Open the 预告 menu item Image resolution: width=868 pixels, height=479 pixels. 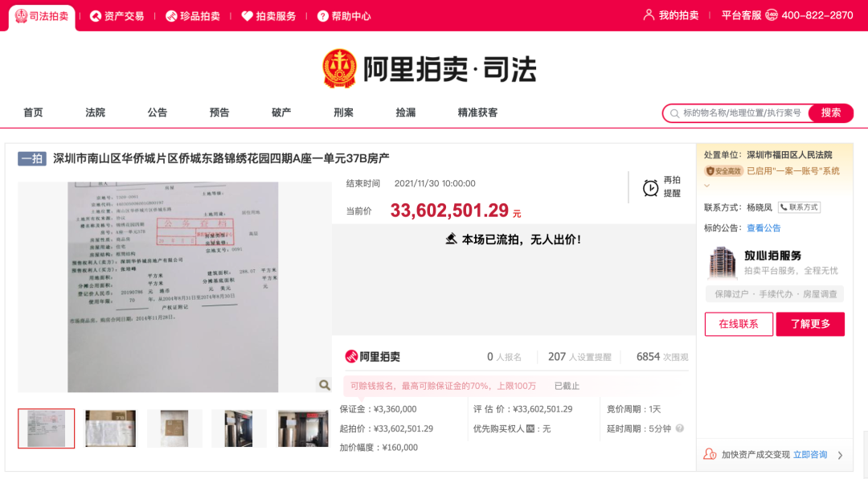219,113
